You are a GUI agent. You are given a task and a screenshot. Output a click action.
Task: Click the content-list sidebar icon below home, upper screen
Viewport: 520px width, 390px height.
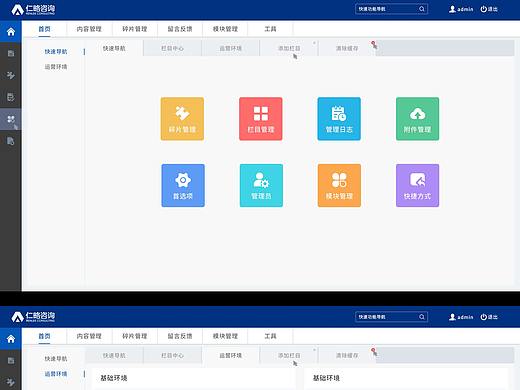(11, 53)
